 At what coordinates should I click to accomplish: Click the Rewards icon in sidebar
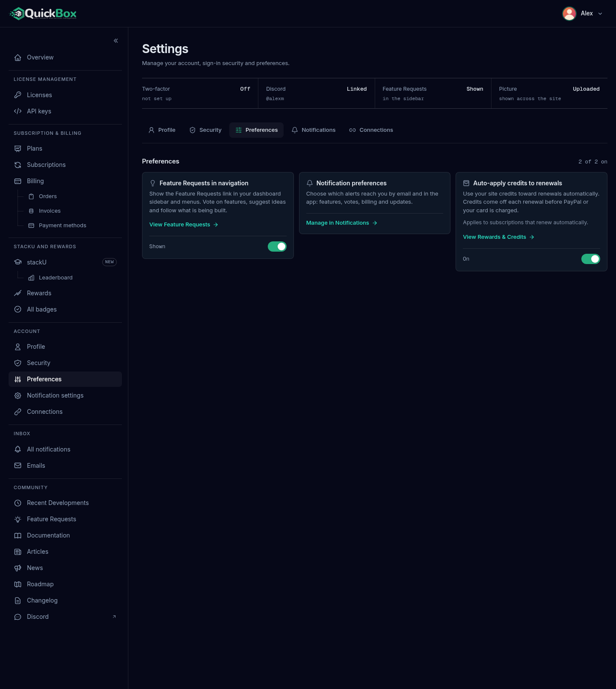pyautogui.click(x=18, y=293)
